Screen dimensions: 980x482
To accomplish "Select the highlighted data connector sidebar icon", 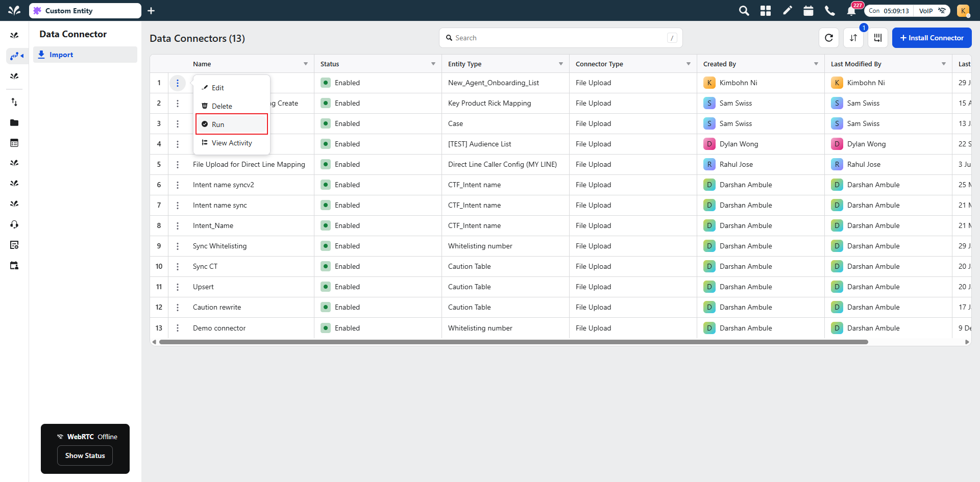I will (x=16, y=56).
